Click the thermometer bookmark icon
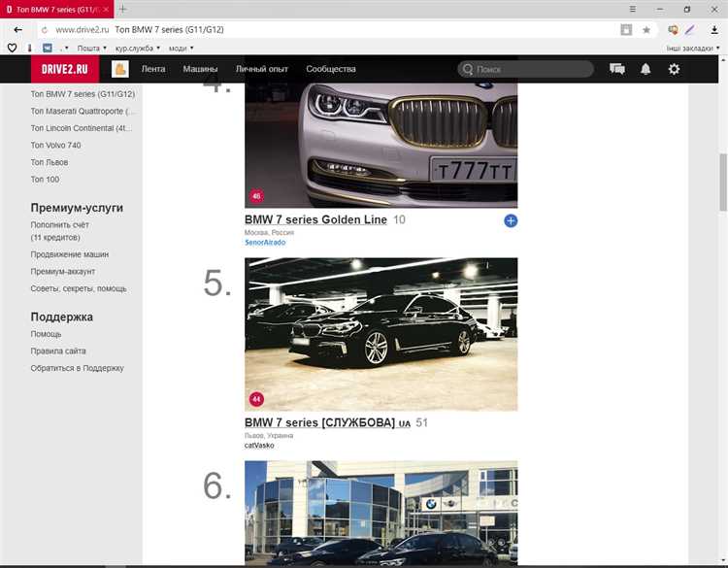Screen dimensions: 728x568 coord(29,48)
